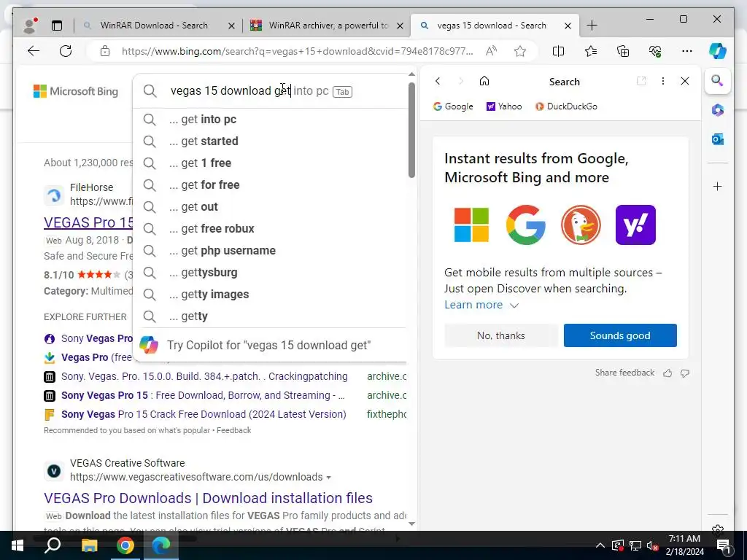Give thumbs down feedback
Screen dimensions: 747x560
pos(684,373)
